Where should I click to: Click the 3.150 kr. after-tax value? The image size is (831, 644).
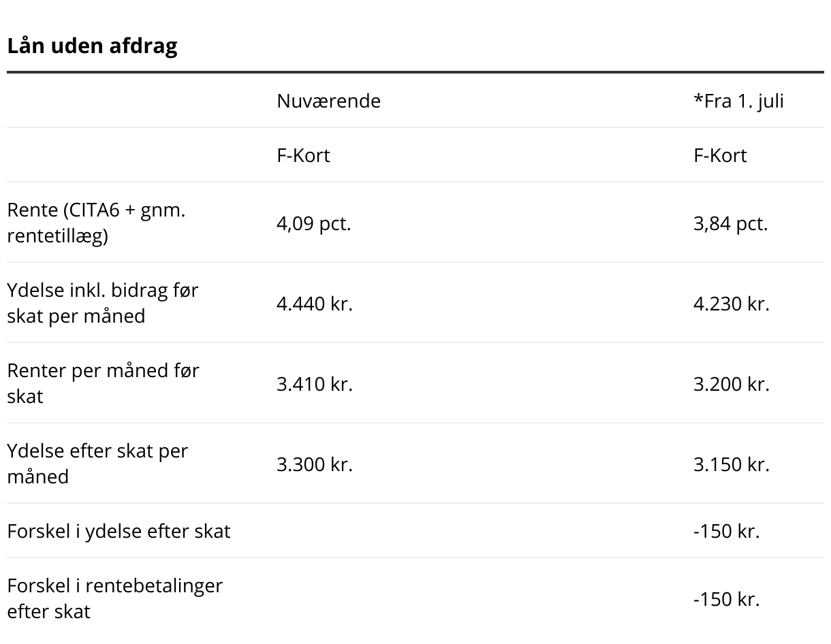731,464
